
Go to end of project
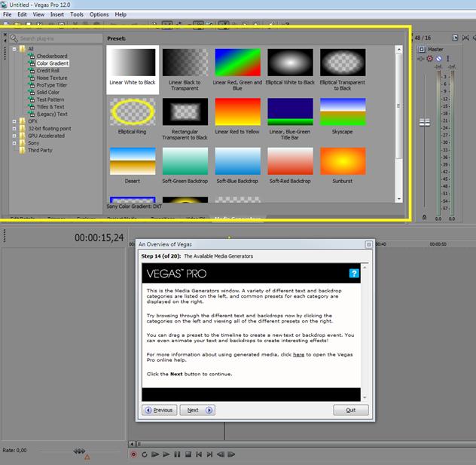pyautogui.click(x=209, y=454)
